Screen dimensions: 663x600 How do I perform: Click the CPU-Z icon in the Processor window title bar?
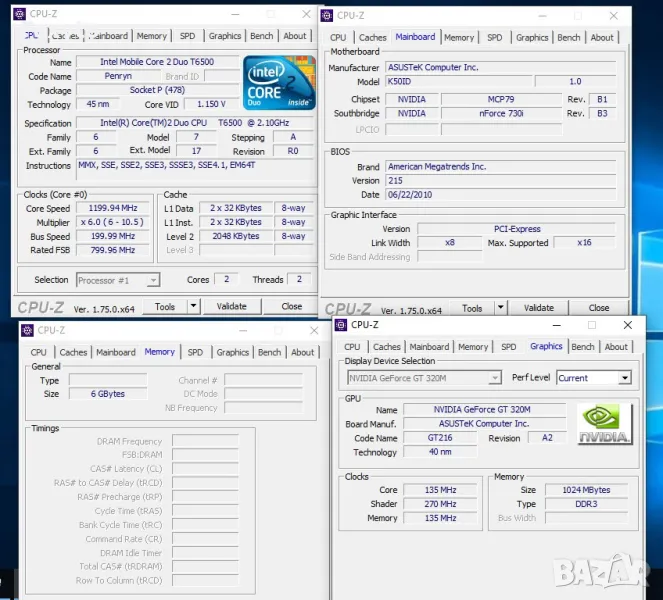[x=19, y=13]
